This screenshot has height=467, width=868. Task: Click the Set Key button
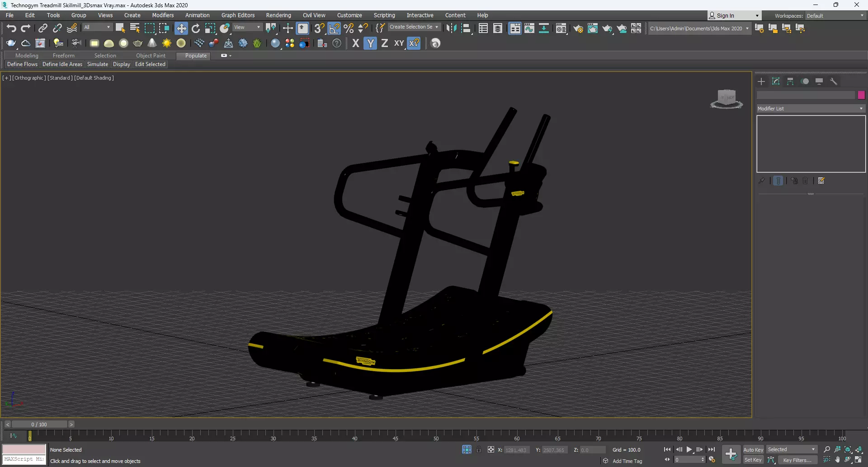[753, 460]
